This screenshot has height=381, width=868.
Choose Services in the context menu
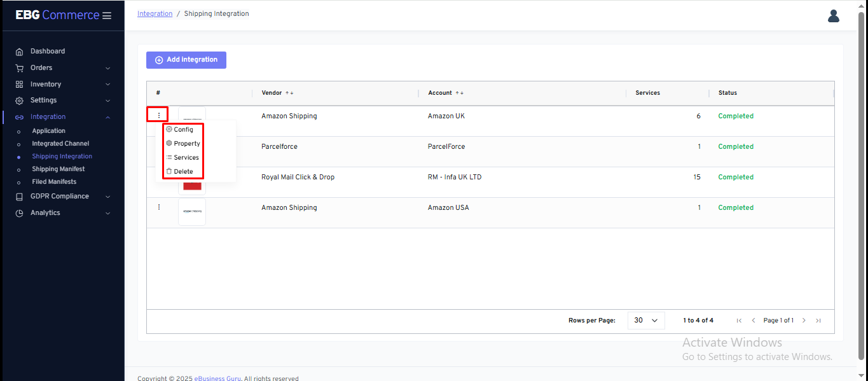click(186, 158)
